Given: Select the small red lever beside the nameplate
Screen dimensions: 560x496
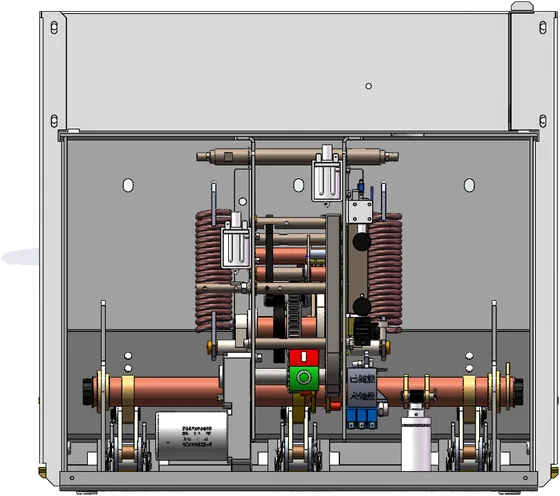Looking at the screenshot, I should (332, 406).
